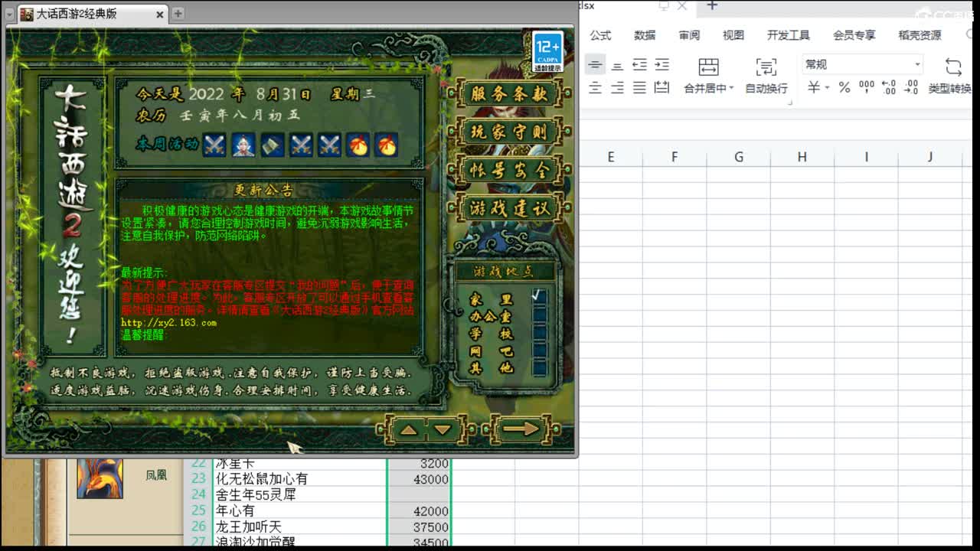
Task: Open the 游戏建议 button in the launcher
Action: [508, 207]
